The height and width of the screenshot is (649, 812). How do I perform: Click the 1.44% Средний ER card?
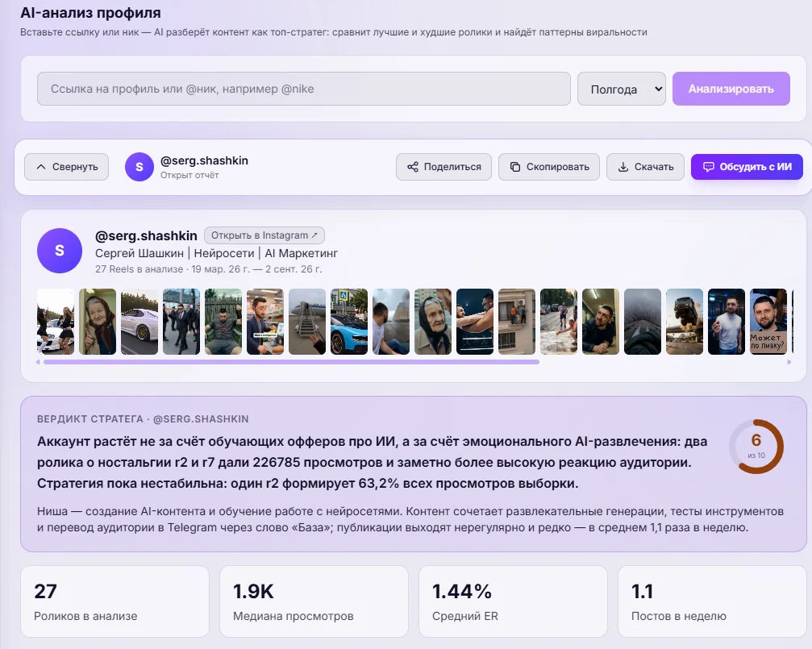513,601
